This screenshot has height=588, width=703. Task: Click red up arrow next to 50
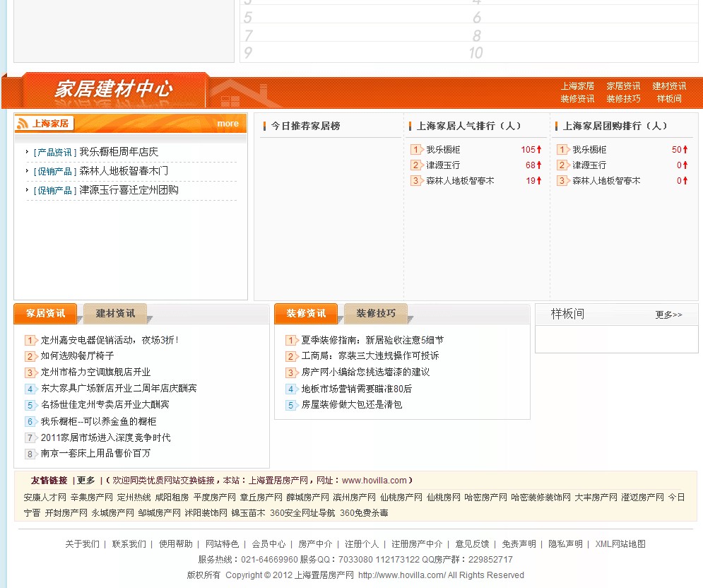(685, 150)
